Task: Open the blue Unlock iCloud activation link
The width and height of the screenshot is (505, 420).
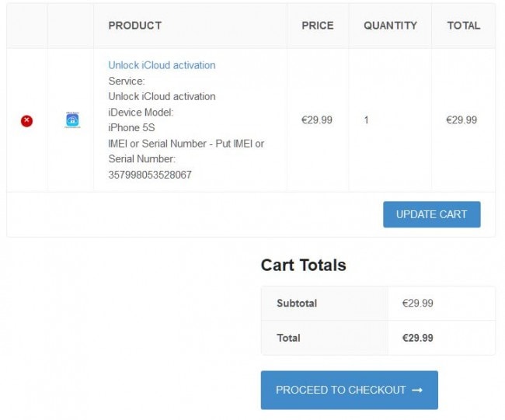Action: pyautogui.click(x=162, y=65)
